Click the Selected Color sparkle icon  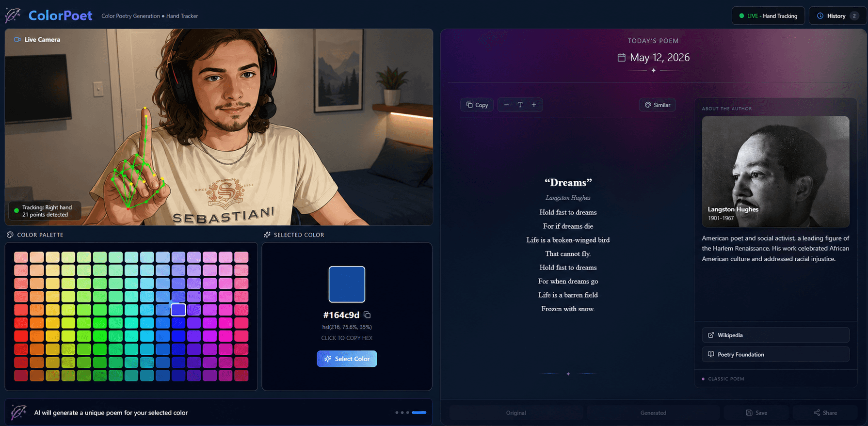267,235
